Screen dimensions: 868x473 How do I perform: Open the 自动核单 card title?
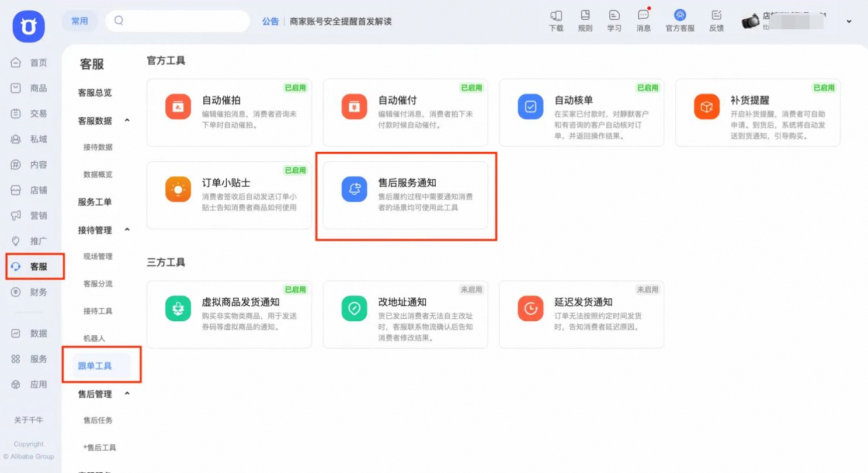[574, 100]
